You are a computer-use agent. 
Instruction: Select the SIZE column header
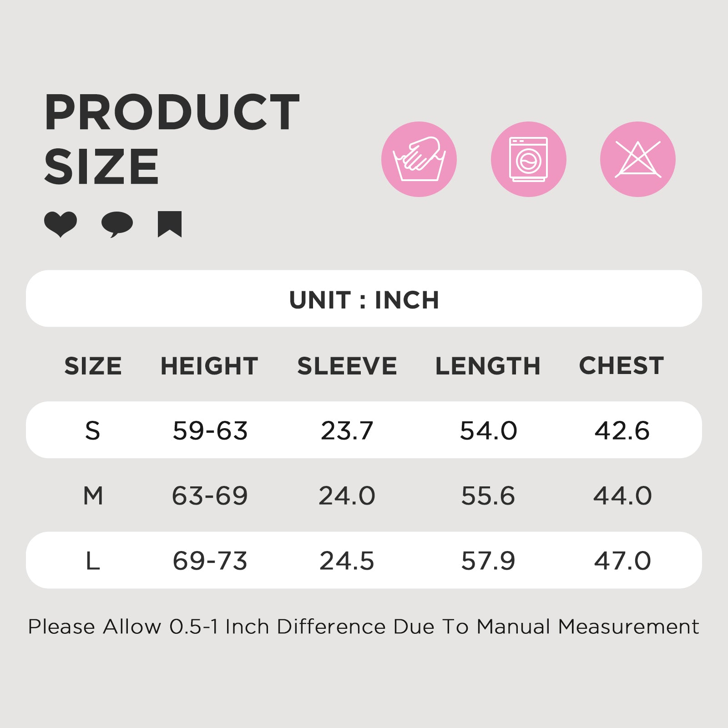pos(93,366)
